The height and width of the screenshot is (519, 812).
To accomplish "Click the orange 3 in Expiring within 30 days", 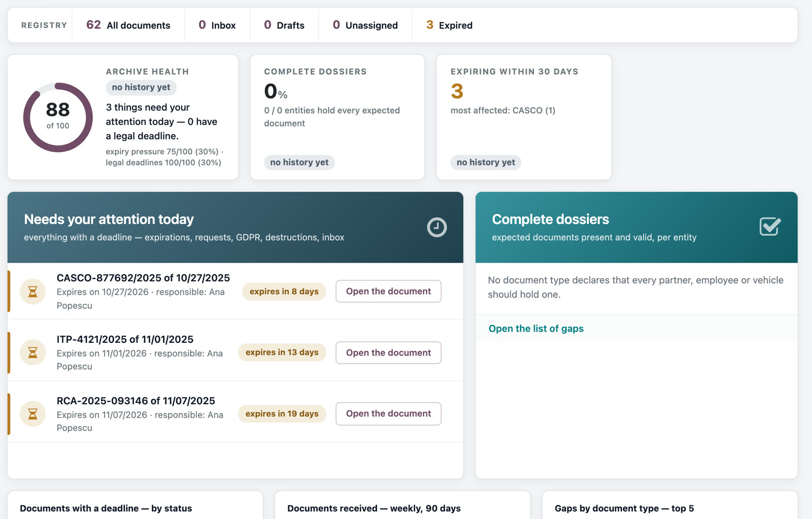I will coord(457,91).
